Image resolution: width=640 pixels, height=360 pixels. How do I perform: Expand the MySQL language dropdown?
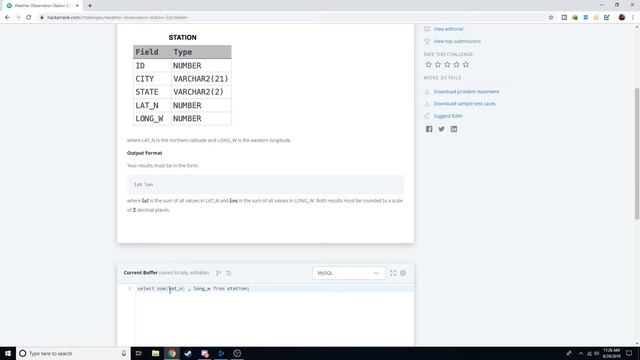(x=349, y=273)
